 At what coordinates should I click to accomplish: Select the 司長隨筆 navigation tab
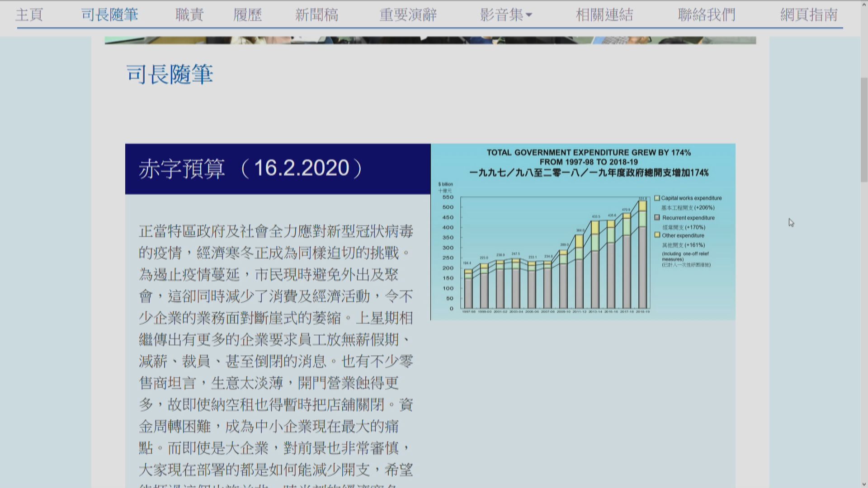(x=110, y=15)
